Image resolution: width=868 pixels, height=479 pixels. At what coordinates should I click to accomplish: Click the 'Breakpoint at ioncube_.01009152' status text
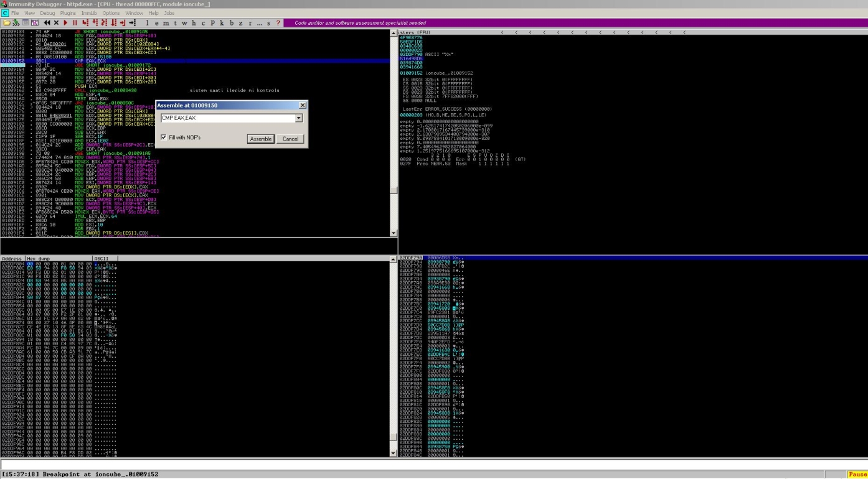(x=100, y=475)
